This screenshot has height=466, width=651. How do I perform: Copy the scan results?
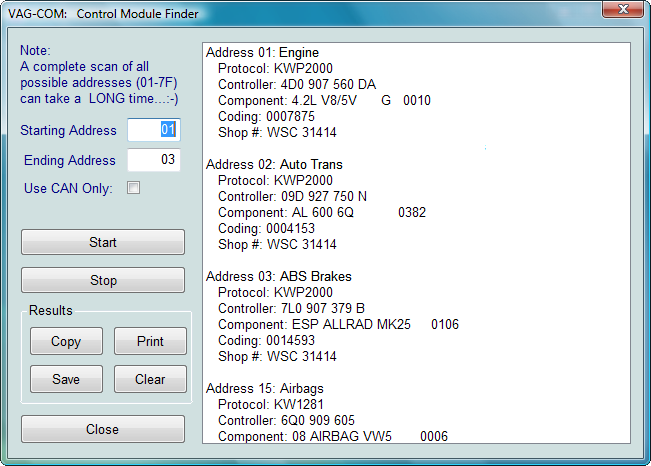[66, 341]
